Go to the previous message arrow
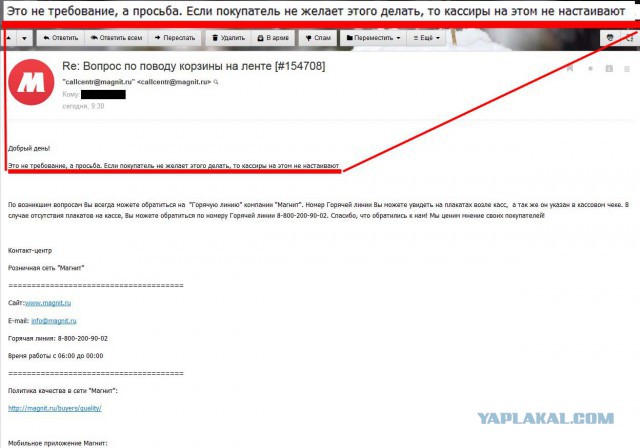 (9, 38)
